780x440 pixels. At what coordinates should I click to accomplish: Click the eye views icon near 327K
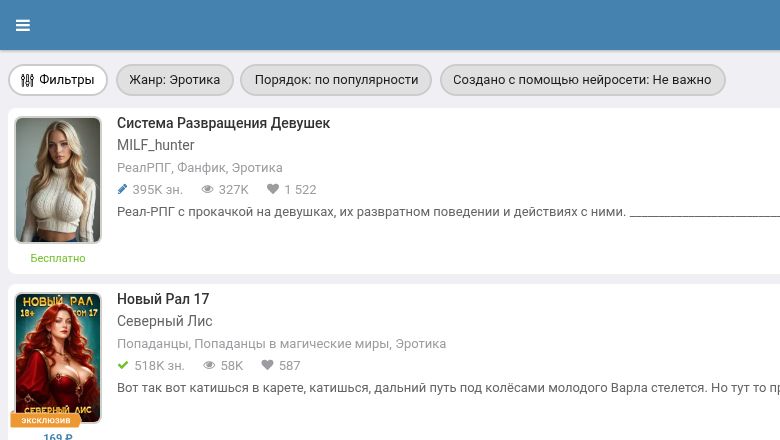(x=207, y=189)
